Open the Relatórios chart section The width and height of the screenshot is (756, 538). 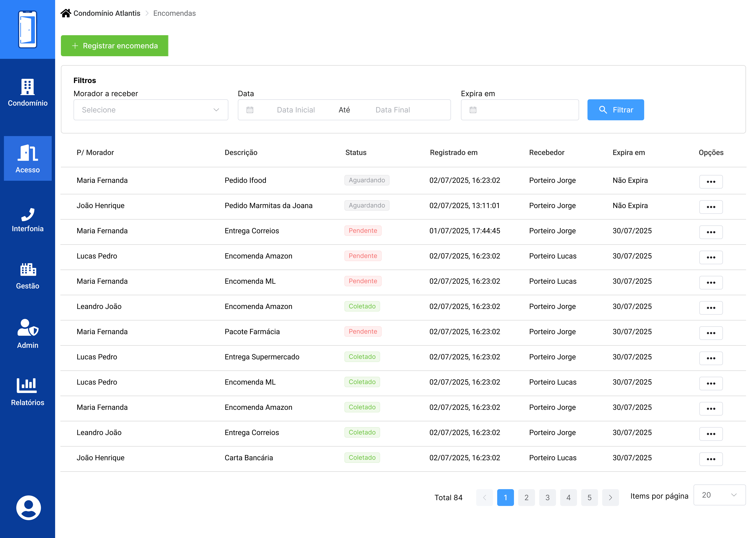point(27,392)
